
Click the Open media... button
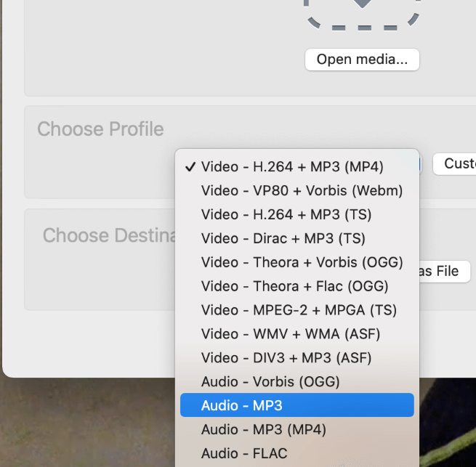pos(362,59)
